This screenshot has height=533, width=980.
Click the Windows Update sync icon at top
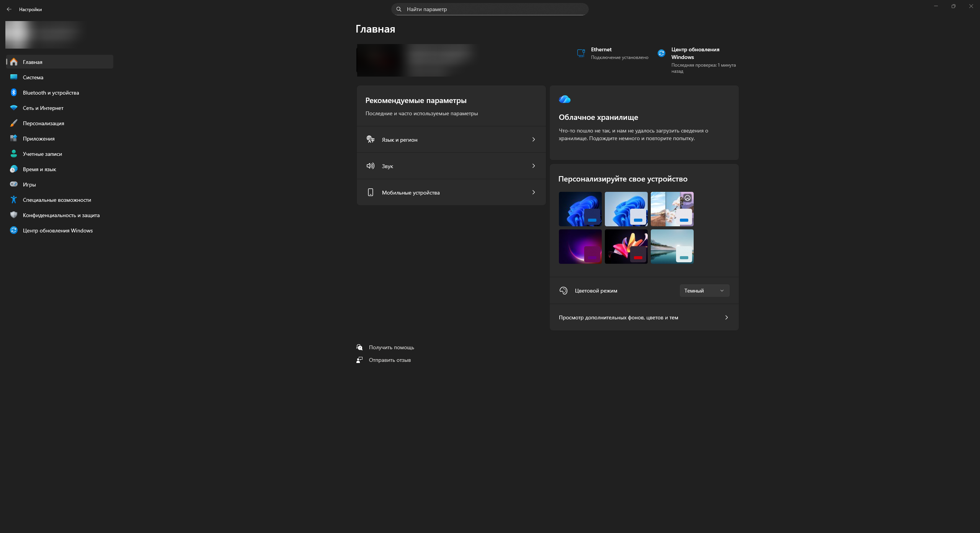tap(661, 53)
